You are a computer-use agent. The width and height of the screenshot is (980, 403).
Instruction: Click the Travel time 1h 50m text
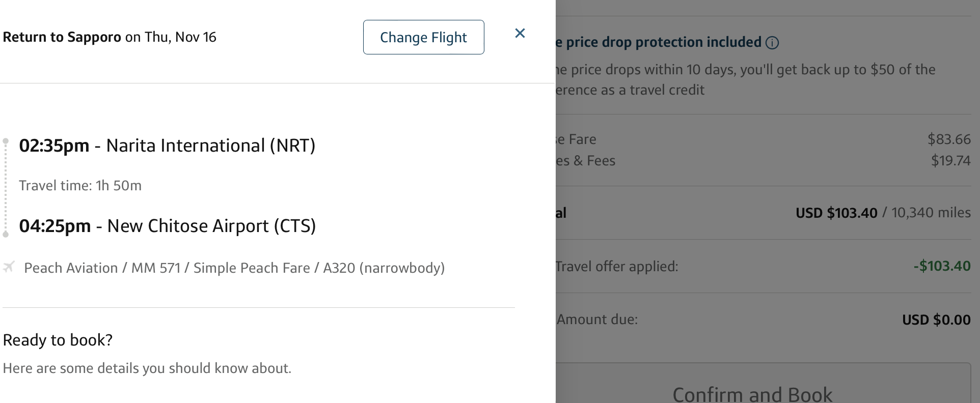coord(80,185)
